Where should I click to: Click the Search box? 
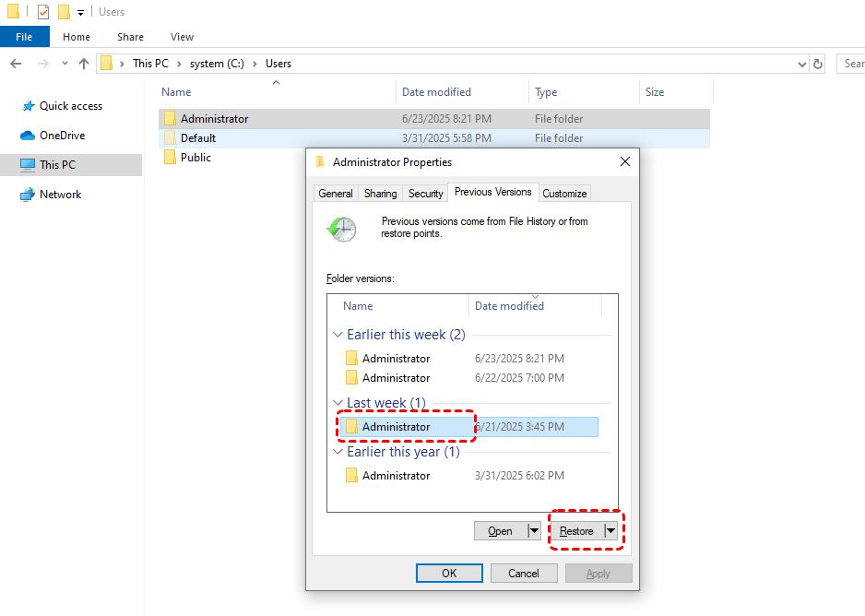(x=850, y=64)
